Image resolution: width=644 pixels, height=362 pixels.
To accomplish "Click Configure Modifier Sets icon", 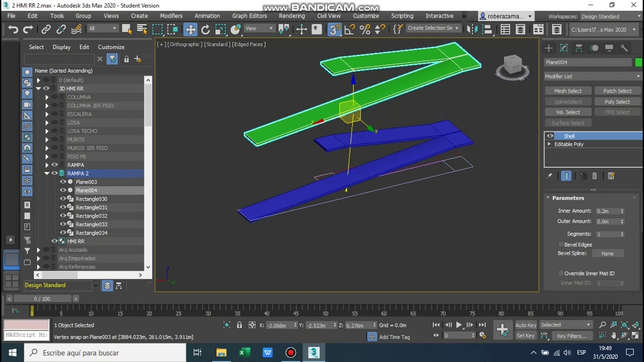I will click(611, 176).
